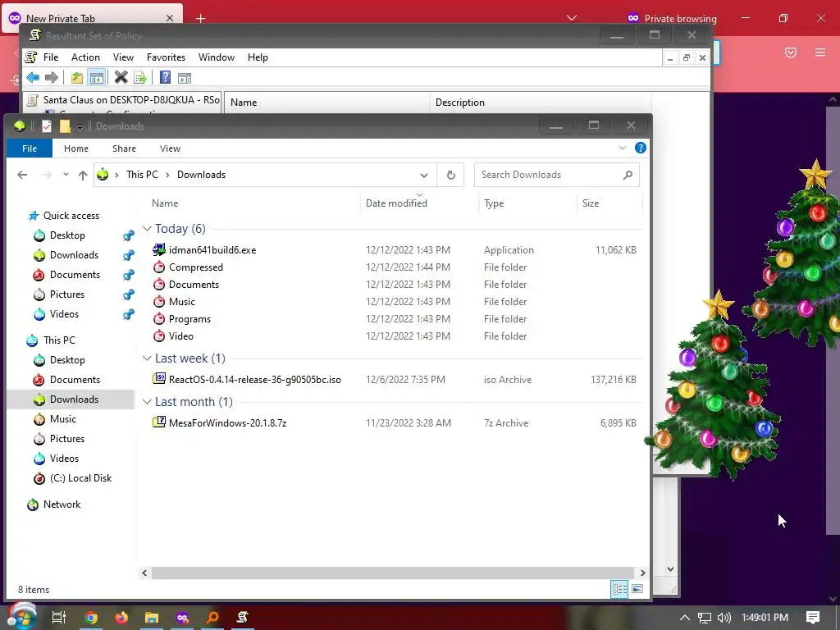The image size is (840, 630).
Task: Click Forward arrow in Resultant Set of Policy toolbar
Action: coord(52,78)
